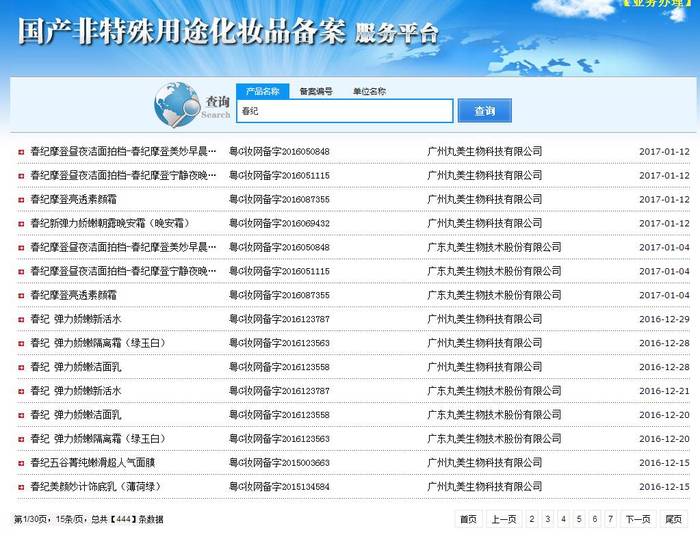Click company 广州丸美生物科技有限公司 in 2016-12-29 row
Screen dimensions: 700x537
(485, 319)
